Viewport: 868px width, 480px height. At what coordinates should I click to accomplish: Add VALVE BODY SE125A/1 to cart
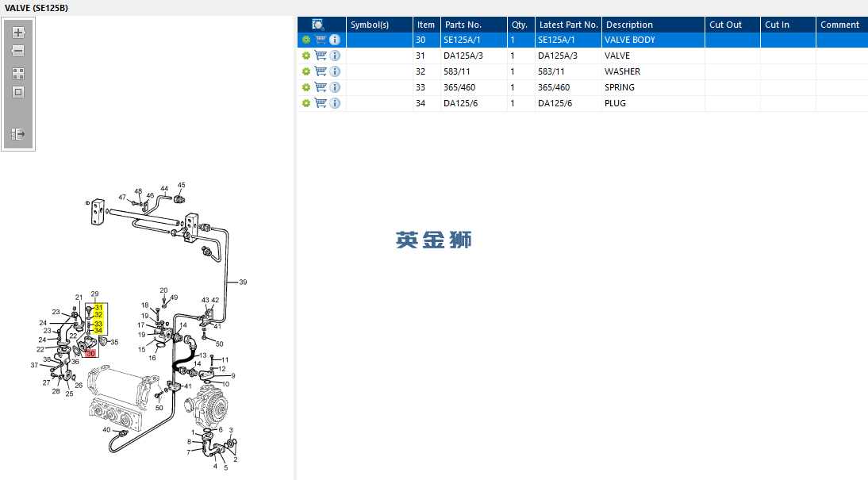[321, 40]
